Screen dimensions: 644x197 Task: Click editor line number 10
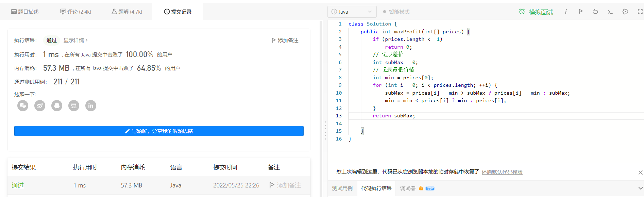[339, 93]
